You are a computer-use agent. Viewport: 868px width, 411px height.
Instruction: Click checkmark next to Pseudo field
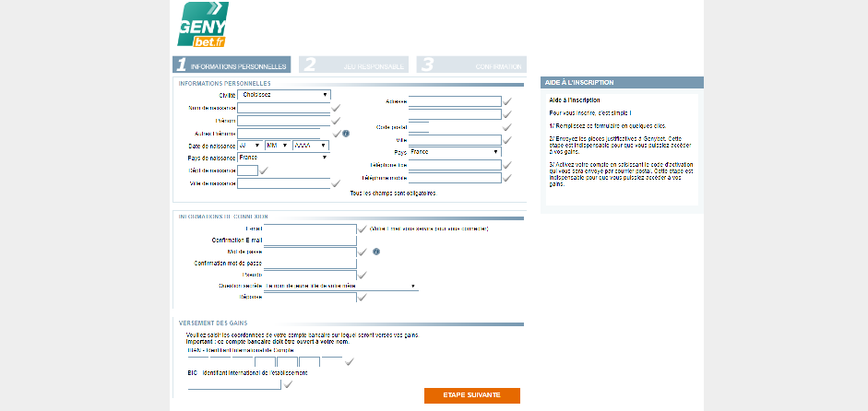(362, 275)
